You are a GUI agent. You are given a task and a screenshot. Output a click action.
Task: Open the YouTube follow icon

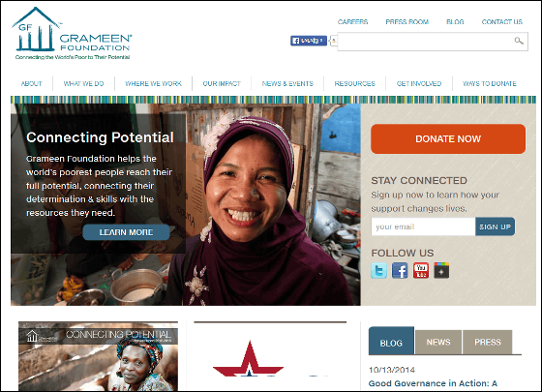[421, 270]
